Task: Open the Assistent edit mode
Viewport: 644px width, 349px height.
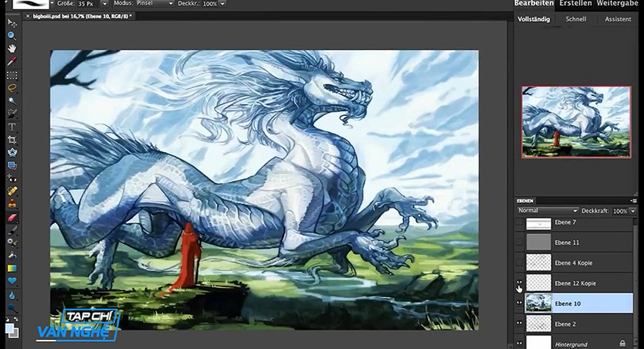Action: (x=618, y=19)
